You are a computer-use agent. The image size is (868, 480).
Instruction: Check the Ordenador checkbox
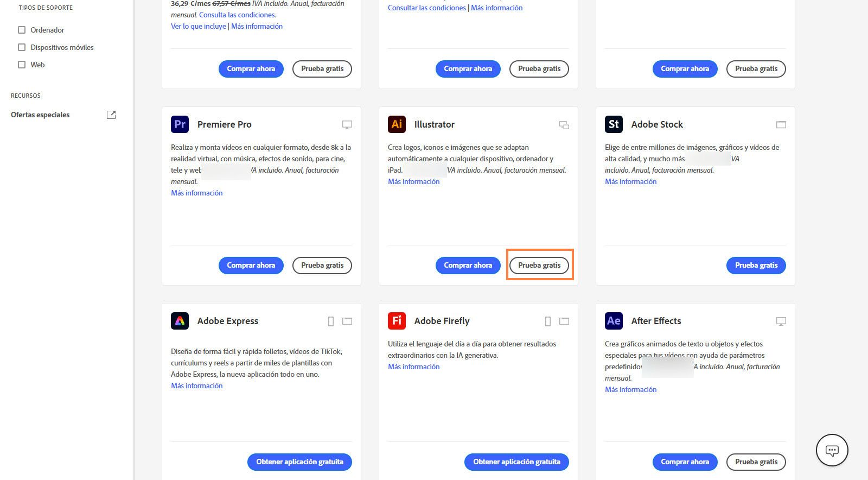pyautogui.click(x=22, y=30)
